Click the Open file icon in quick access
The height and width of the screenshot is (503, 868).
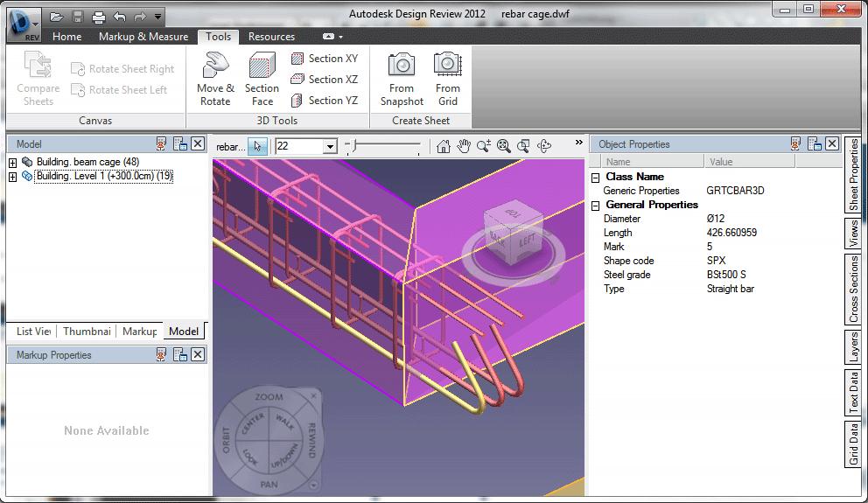click(x=57, y=17)
